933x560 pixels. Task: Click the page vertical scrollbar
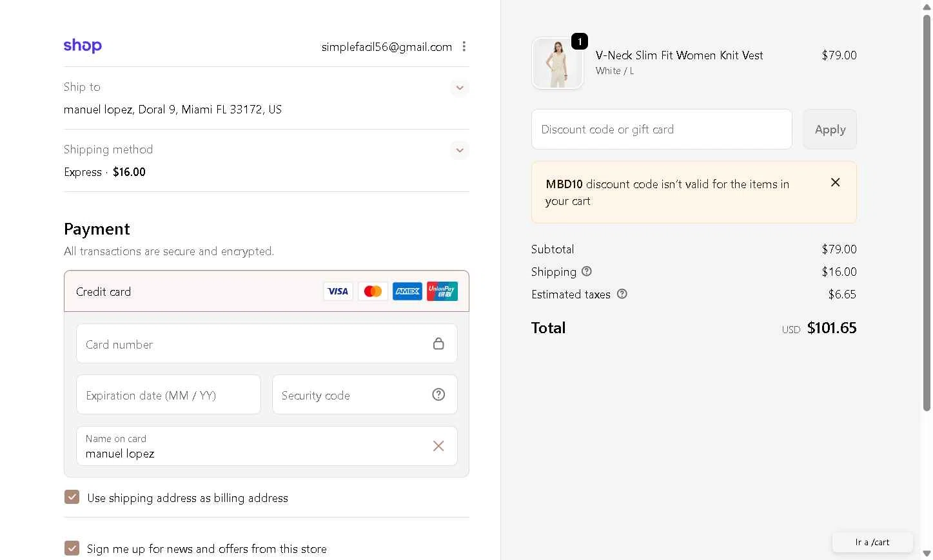[x=927, y=213]
